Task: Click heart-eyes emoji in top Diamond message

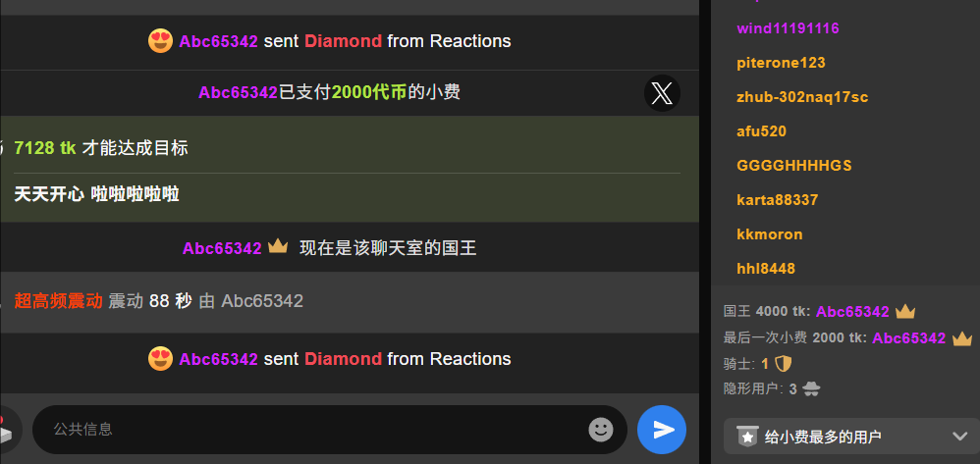Action: point(161,41)
